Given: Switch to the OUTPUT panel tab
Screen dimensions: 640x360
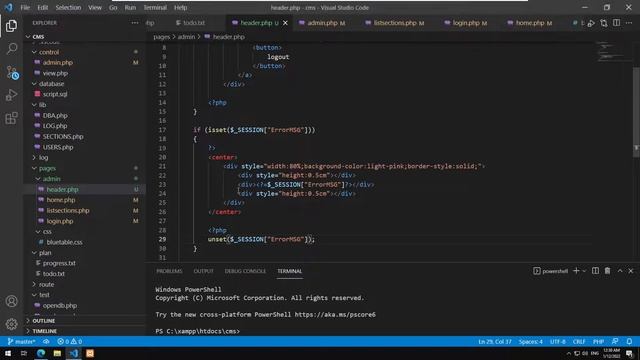Looking at the screenshot, I should 203,271.
